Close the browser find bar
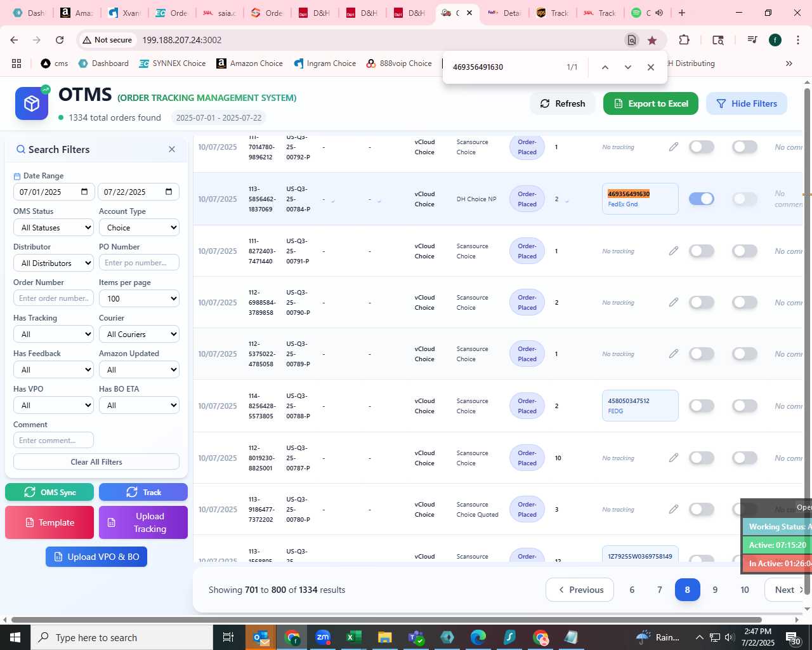812x650 pixels. pyautogui.click(x=651, y=67)
